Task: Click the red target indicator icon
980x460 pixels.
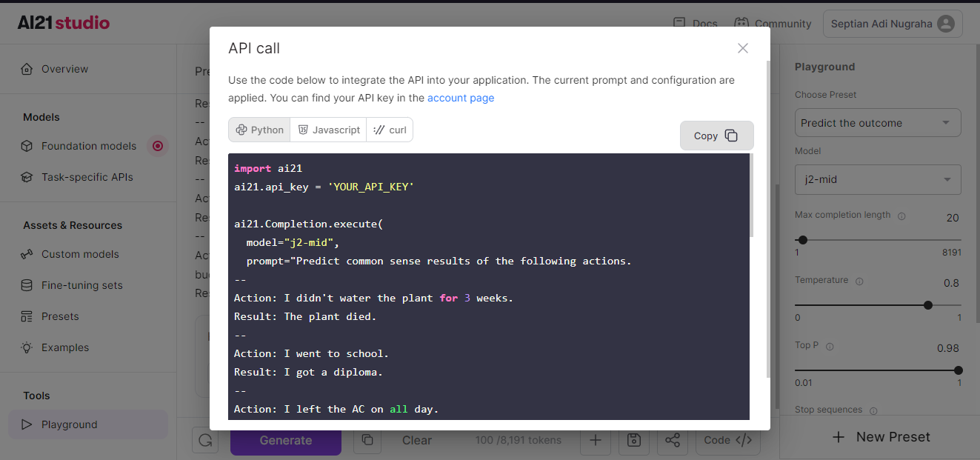Action: click(157, 146)
